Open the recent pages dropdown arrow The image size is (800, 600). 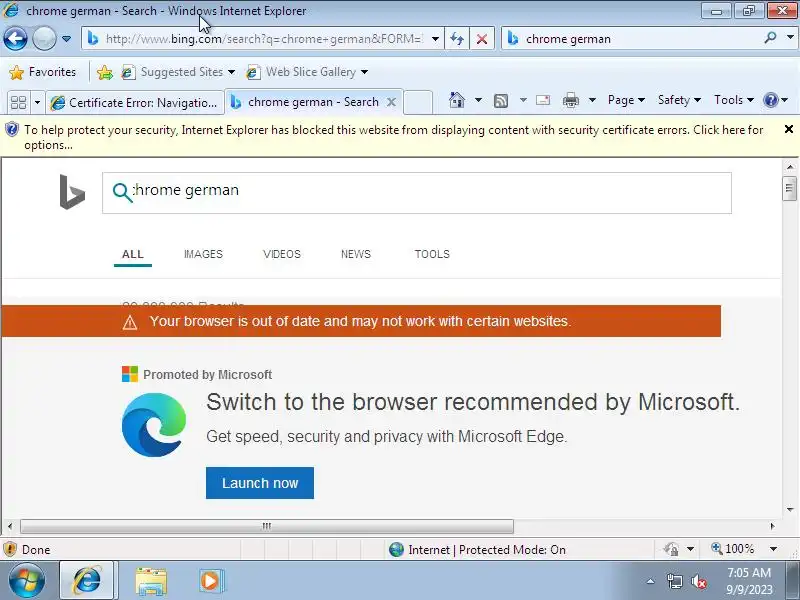tap(66, 38)
